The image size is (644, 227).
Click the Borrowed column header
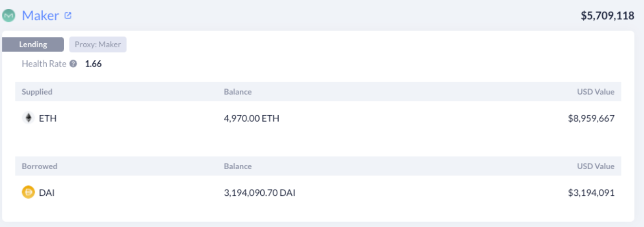pos(39,166)
